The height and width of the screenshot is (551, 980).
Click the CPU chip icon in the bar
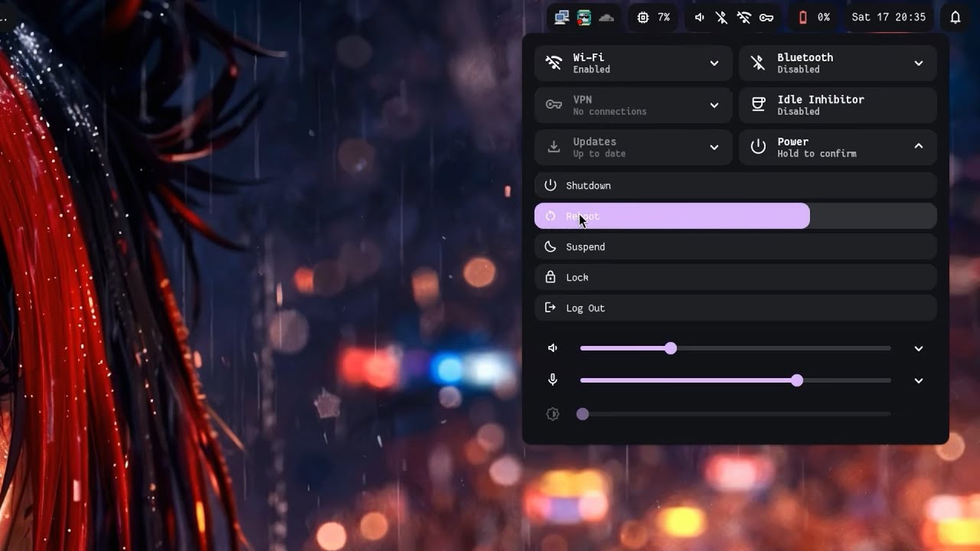click(x=642, y=18)
